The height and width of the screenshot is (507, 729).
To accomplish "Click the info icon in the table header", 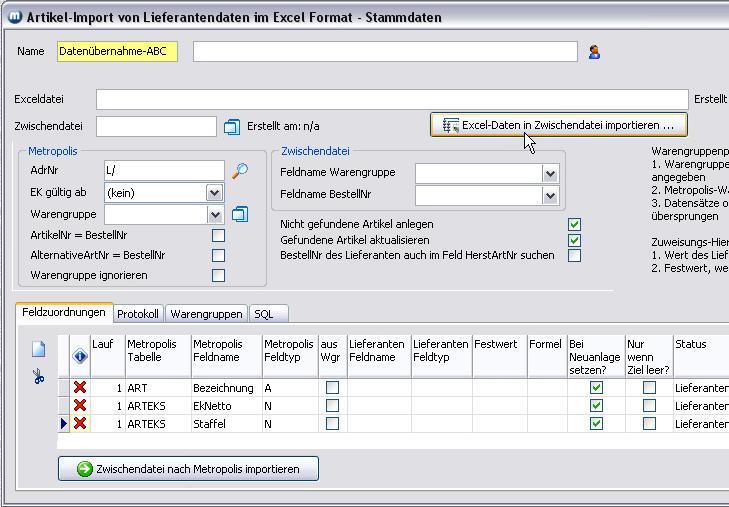I will point(80,356).
